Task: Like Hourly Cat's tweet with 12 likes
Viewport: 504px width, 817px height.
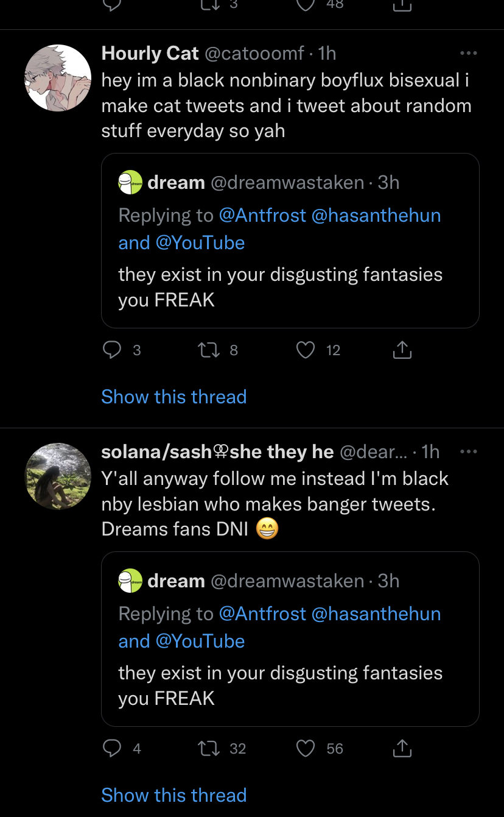Action: (x=306, y=350)
